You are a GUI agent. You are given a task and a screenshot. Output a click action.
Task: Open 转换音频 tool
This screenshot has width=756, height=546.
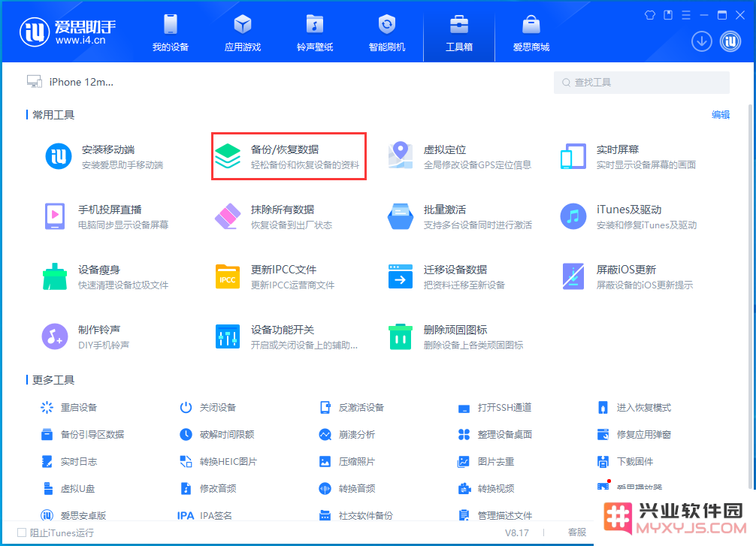click(347, 489)
